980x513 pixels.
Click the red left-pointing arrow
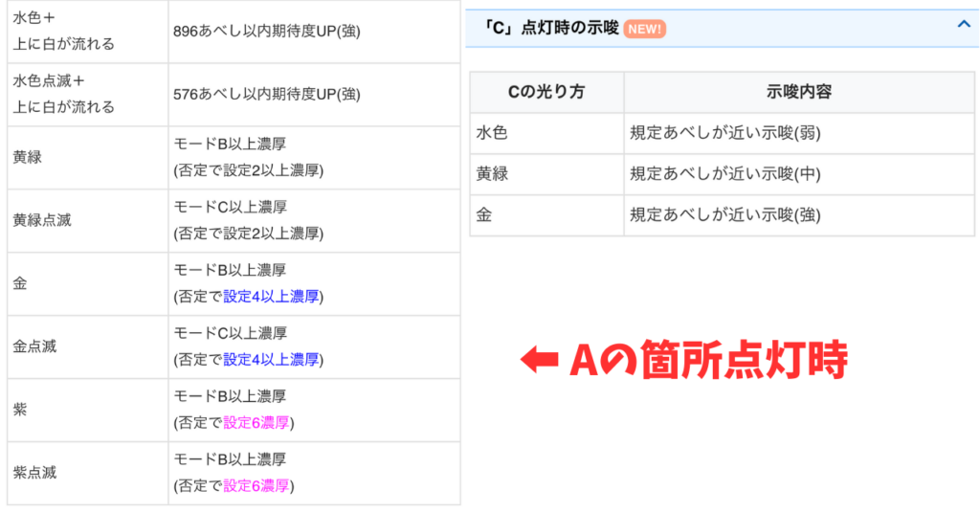click(x=538, y=360)
